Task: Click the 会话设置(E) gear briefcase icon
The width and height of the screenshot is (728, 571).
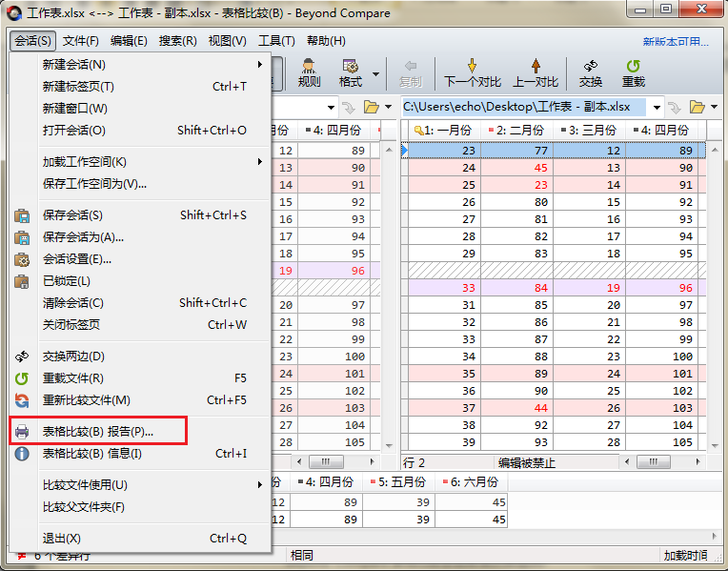Action: pos(22,259)
